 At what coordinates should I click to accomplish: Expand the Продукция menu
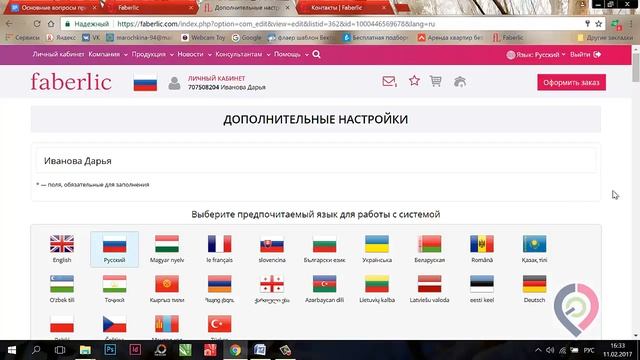pyautogui.click(x=153, y=54)
